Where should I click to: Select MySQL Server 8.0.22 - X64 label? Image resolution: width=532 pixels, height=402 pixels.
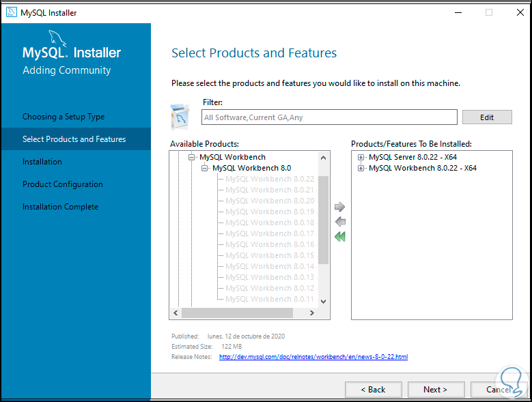[413, 157]
